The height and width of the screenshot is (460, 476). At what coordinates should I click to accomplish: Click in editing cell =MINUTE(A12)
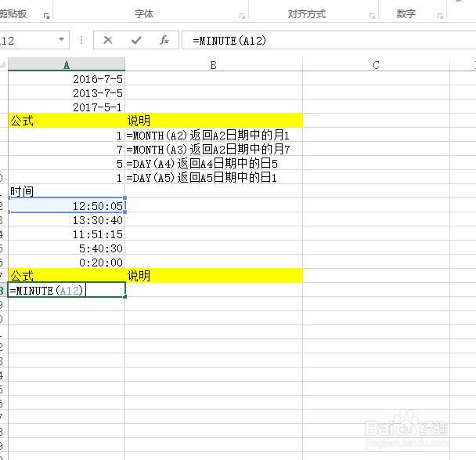pyautogui.click(x=67, y=290)
